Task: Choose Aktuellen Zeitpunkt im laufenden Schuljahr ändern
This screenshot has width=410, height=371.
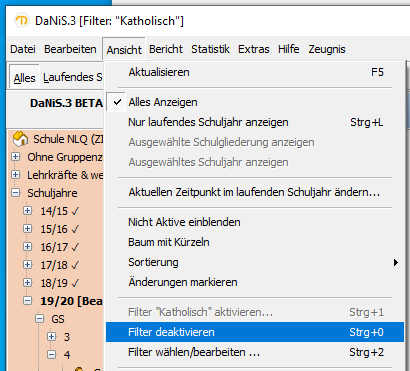Action: 255,192
